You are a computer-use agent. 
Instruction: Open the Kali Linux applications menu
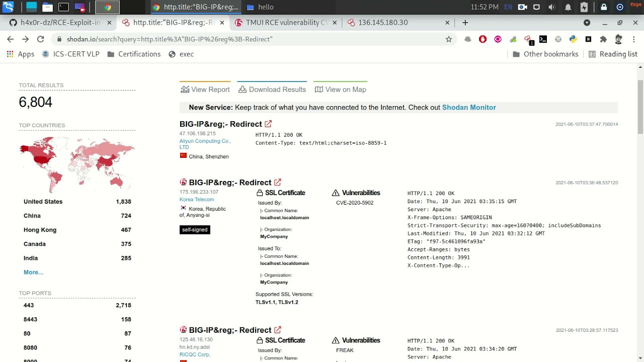[8, 7]
